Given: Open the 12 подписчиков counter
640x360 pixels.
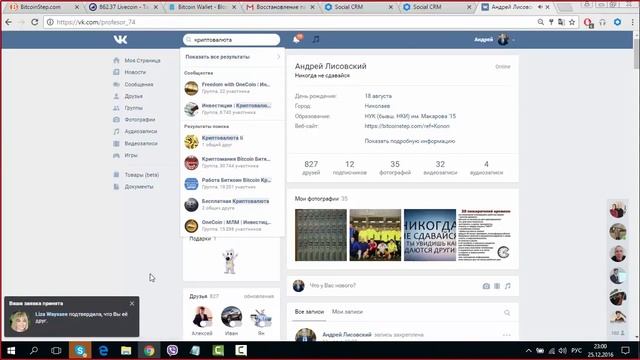Looking at the screenshot, I should click(x=350, y=167).
